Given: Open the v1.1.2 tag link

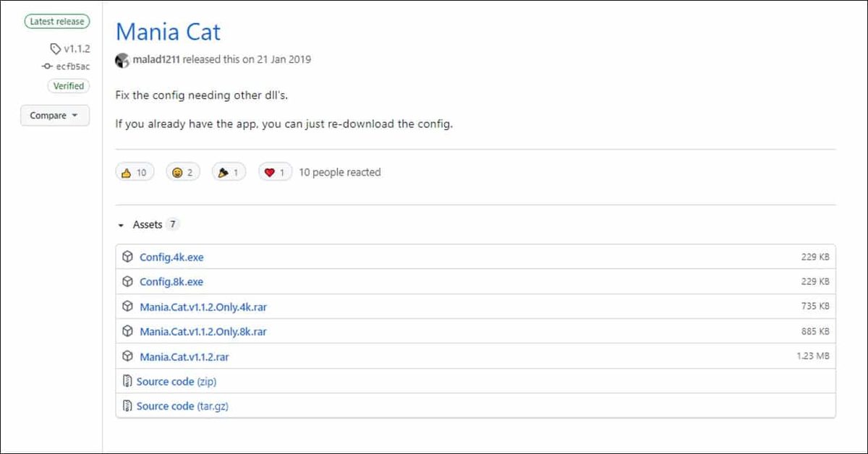Looking at the screenshot, I should (x=77, y=48).
